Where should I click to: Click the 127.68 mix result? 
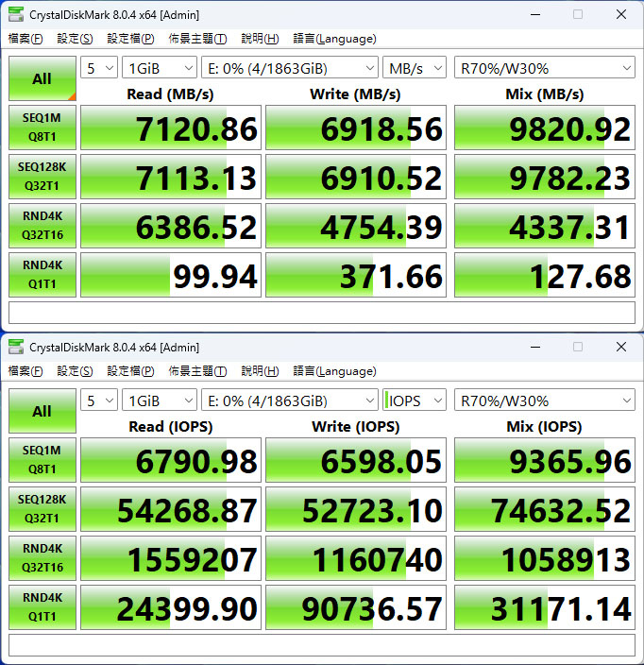point(545,275)
